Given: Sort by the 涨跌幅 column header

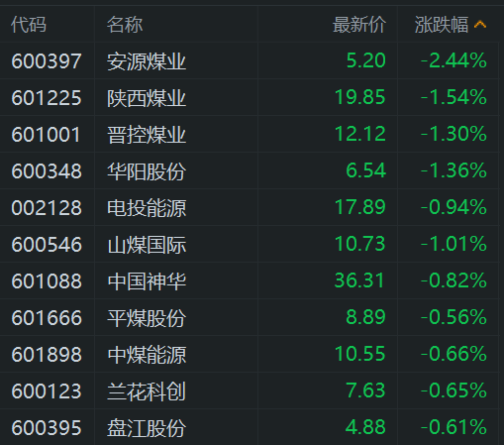Looking at the screenshot, I should [442, 25].
